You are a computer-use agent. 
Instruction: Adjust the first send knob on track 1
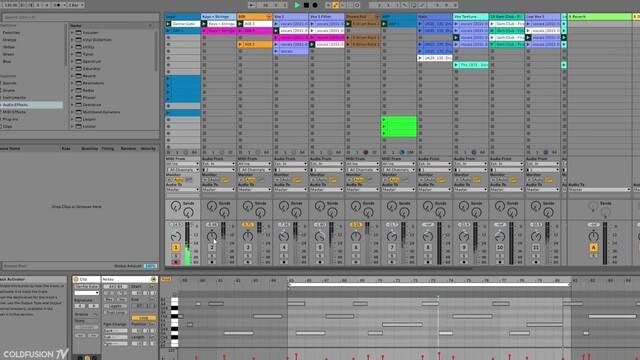[176, 207]
